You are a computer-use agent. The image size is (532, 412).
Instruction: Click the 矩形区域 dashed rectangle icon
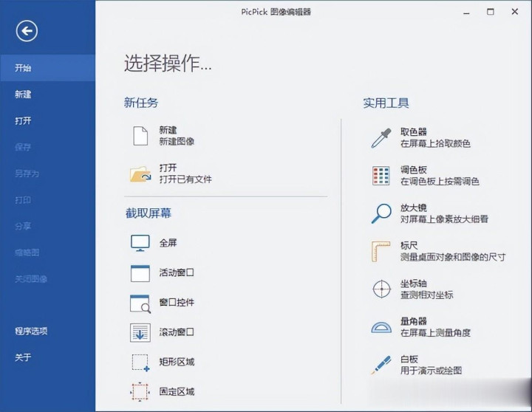(x=140, y=363)
